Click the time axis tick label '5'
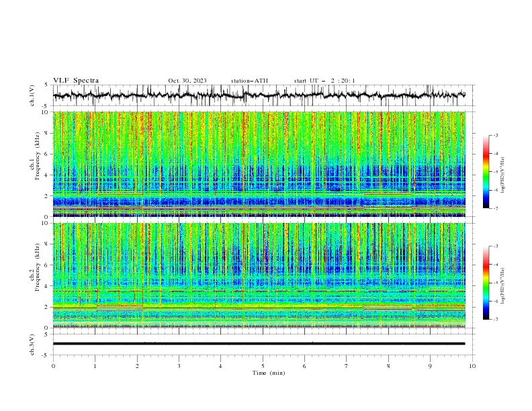532x411 pixels. coord(263,366)
